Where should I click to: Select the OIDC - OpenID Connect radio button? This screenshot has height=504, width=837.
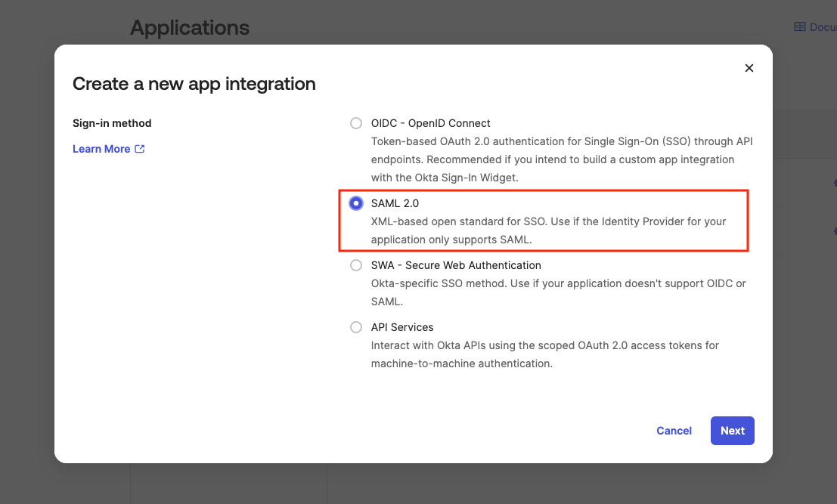tap(356, 123)
